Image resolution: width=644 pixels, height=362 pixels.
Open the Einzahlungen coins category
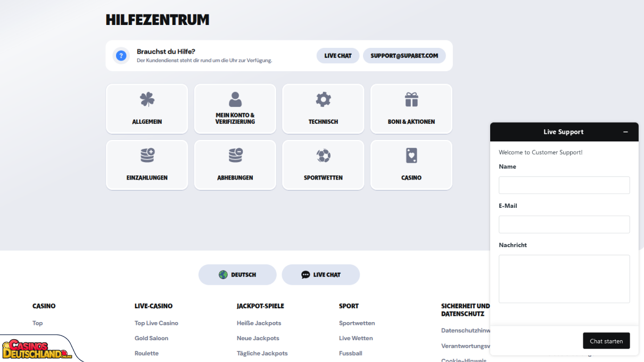point(147,165)
